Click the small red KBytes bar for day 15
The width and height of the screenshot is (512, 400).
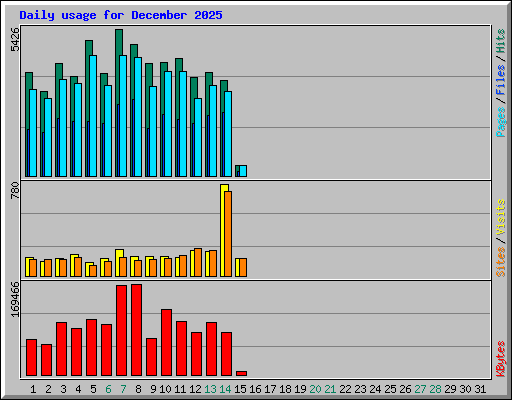tap(241, 374)
